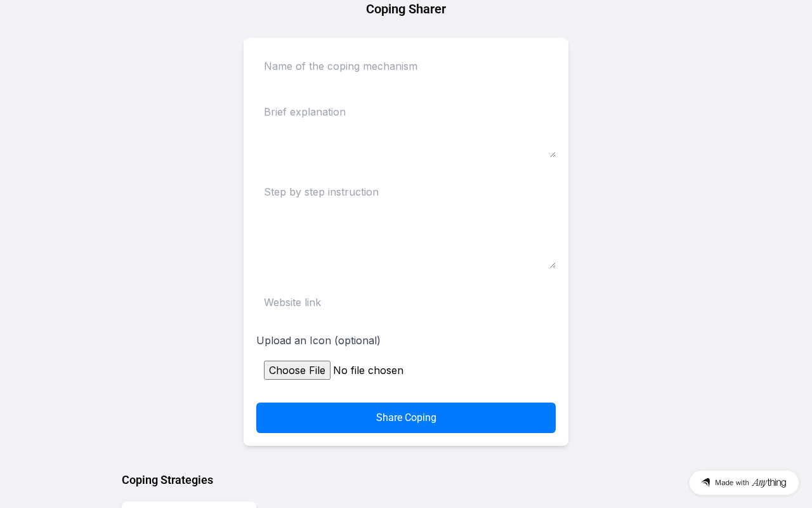812x508 pixels.
Task: Open the Made with Anything badge
Action: (743, 483)
